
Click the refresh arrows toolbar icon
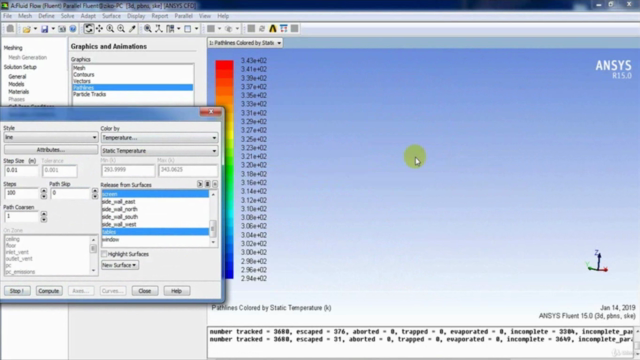[262, 29]
